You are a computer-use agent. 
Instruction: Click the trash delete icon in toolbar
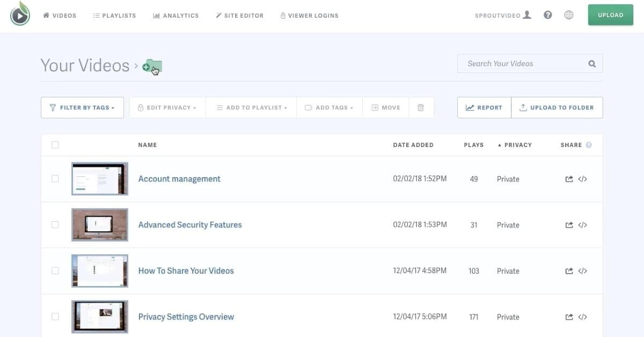click(x=421, y=107)
